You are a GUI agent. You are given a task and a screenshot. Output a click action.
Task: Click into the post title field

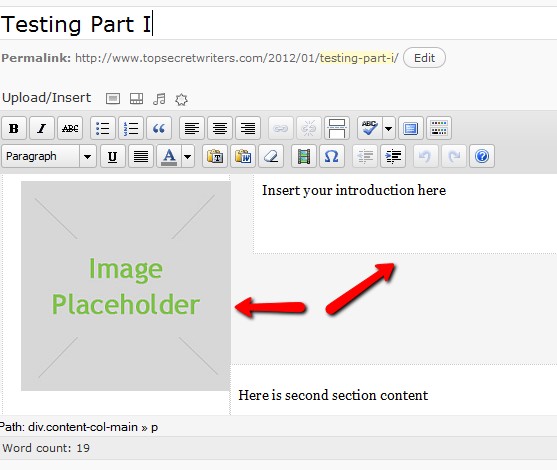[x=278, y=24]
